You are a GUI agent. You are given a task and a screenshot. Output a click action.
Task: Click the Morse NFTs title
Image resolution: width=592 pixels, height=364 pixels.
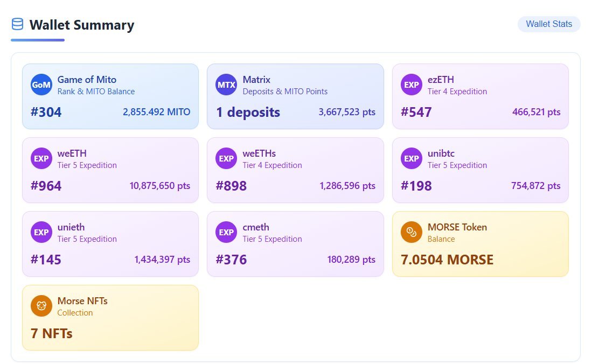pyautogui.click(x=82, y=301)
